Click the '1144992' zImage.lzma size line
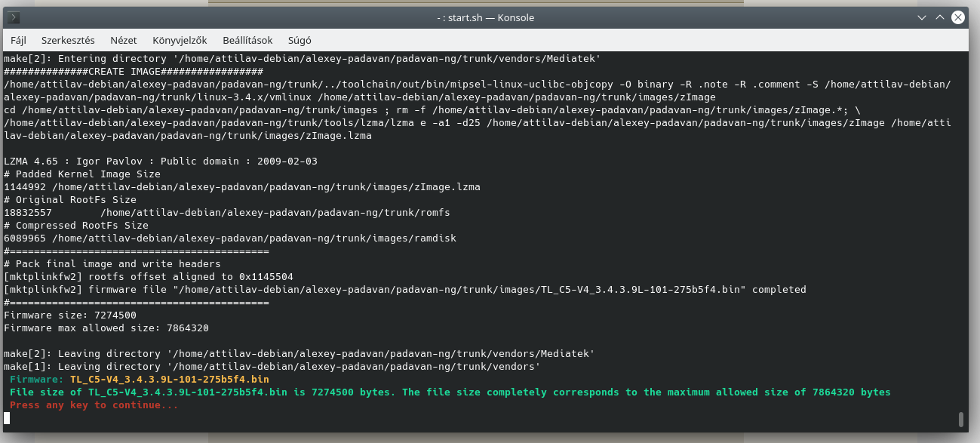Screen dimensions: 980x443 click(242, 186)
